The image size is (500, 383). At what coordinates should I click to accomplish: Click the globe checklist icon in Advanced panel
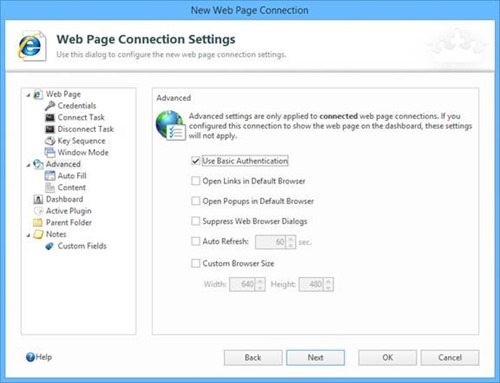click(170, 126)
